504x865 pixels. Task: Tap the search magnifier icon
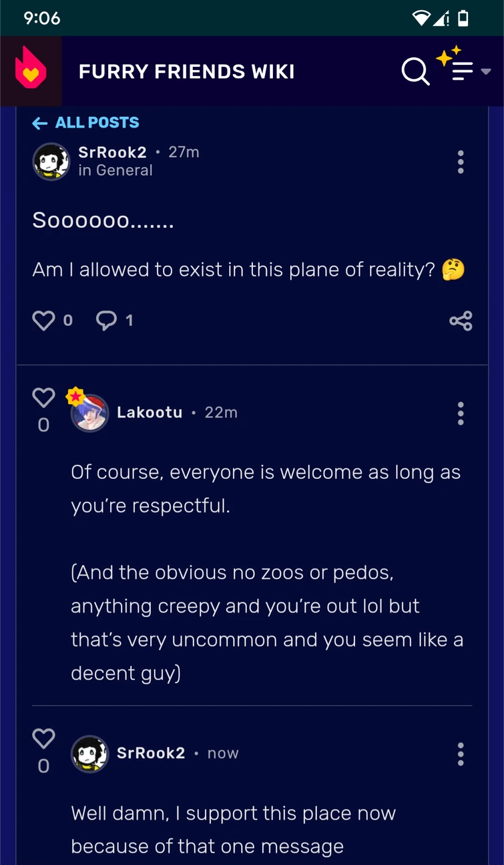415,71
